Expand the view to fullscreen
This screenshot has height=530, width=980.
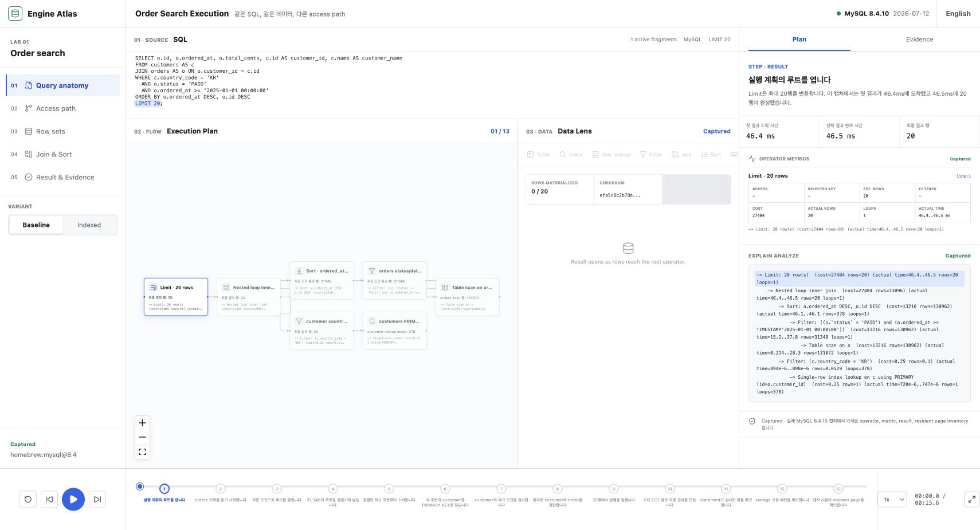point(971,499)
